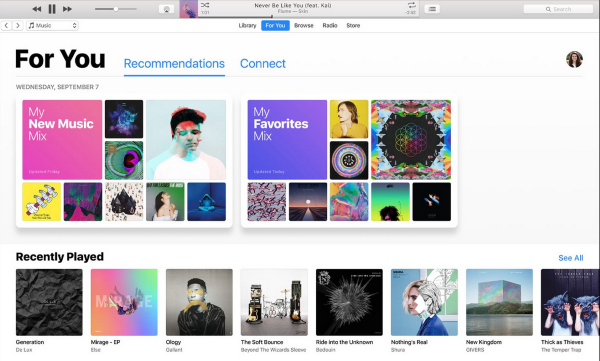Open the Browse tab

[x=304, y=26]
